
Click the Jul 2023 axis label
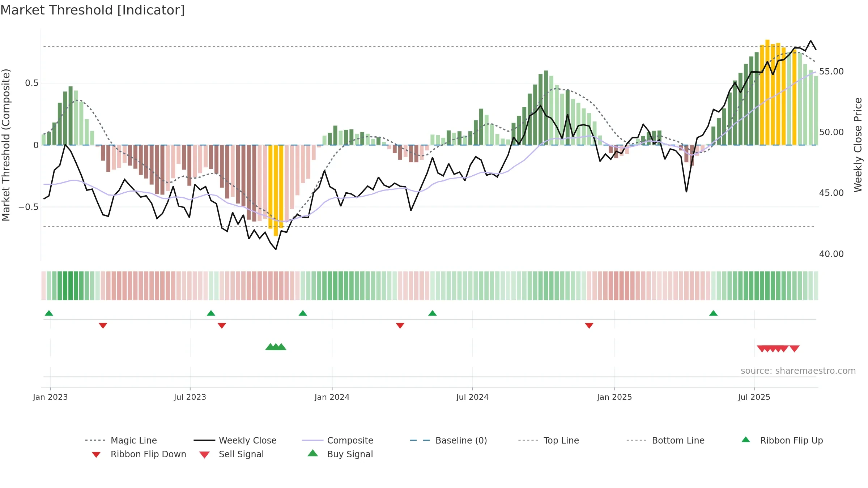(190, 397)
